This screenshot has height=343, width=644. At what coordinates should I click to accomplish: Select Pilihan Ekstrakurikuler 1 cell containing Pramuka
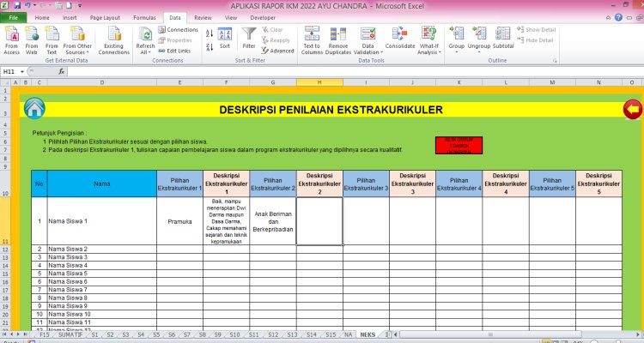[x=179, y=220]
